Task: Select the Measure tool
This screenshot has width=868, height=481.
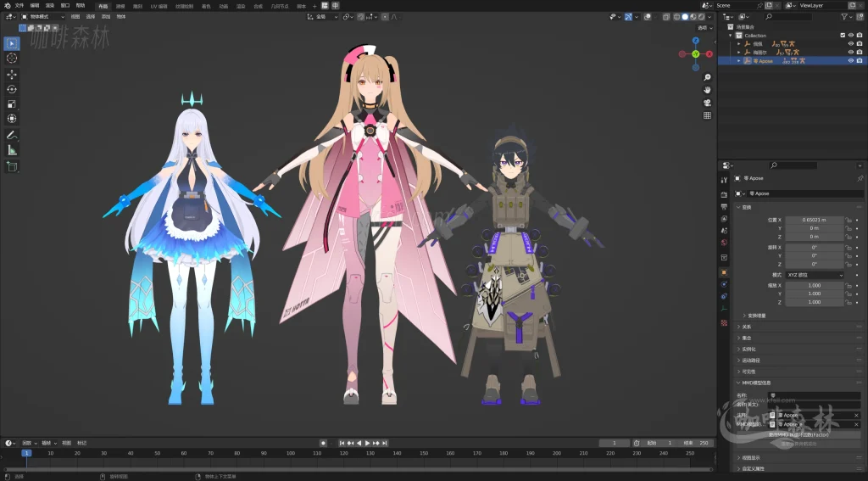Action: pos(12,150)
